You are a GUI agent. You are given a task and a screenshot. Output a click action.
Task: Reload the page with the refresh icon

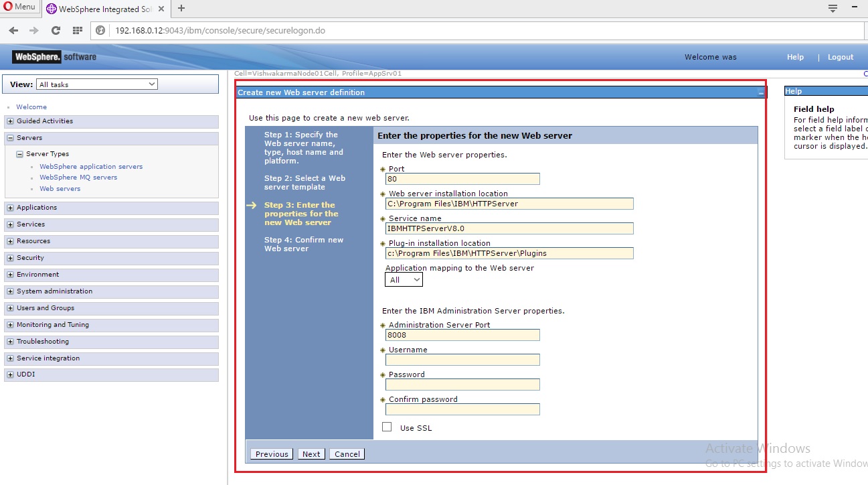[x=56, y=30]
